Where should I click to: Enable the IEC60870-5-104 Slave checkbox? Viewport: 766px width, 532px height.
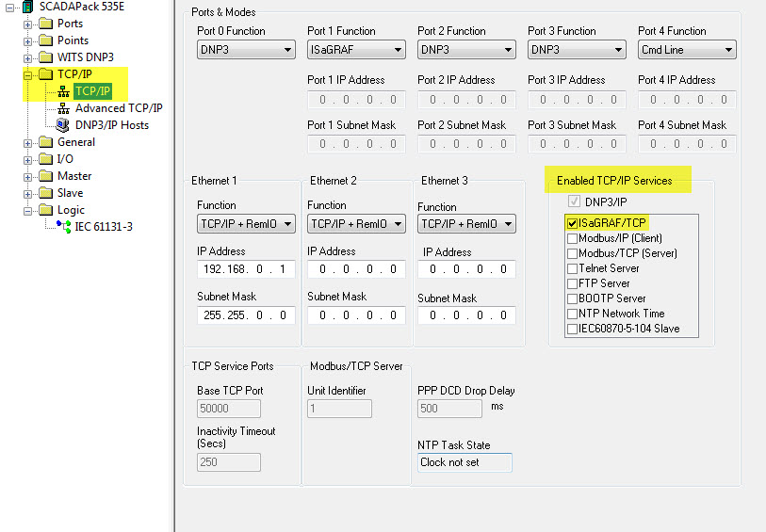point(572,329)
